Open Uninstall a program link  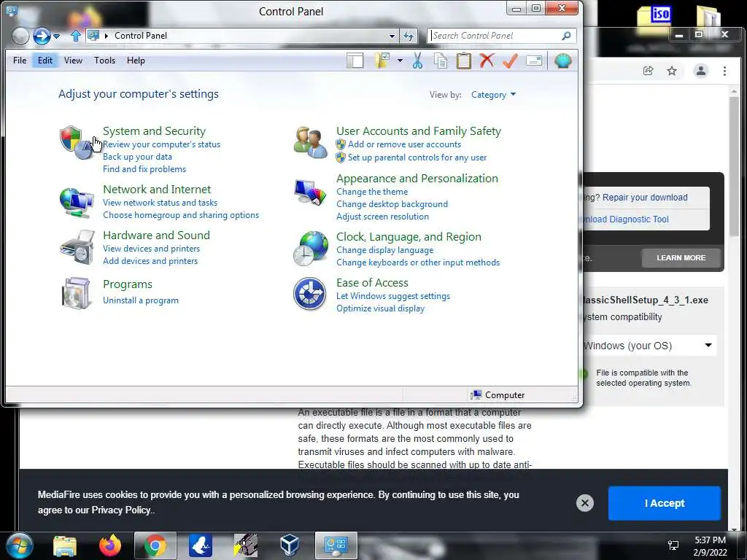coord(141,300)
